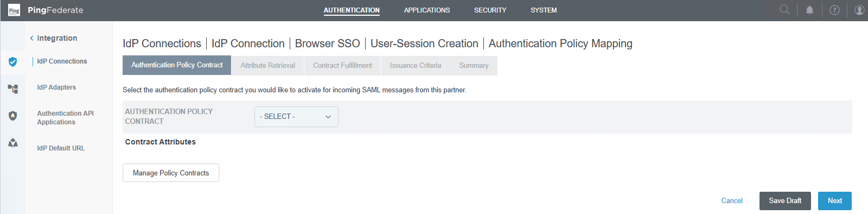Open the user account icon

click(859, 10)
